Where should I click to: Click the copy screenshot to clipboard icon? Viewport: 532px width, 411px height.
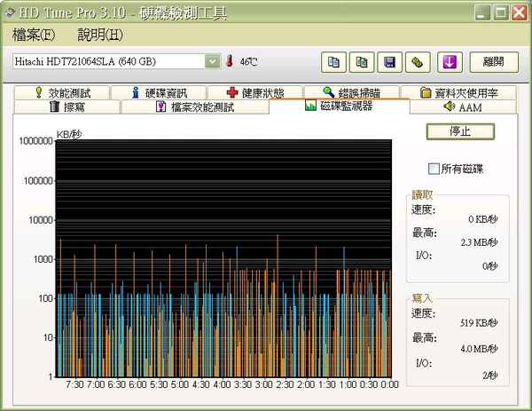click(361, 61)
